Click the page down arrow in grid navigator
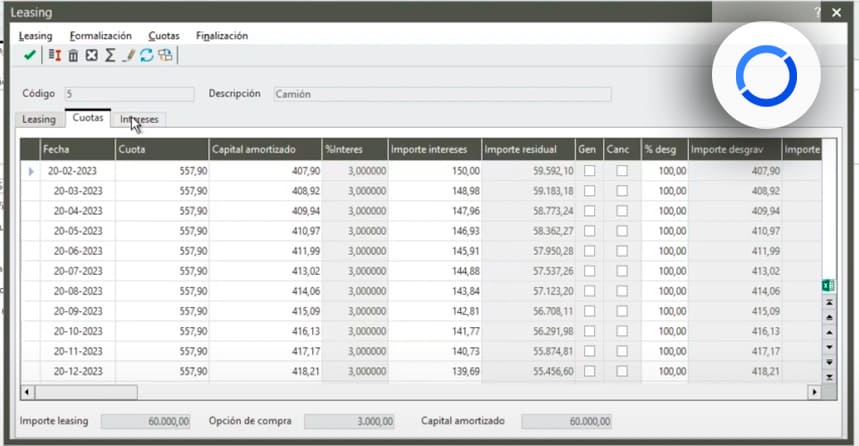This screenshot has height=446, width=859. pyautogui.click(x=829, y=362)
